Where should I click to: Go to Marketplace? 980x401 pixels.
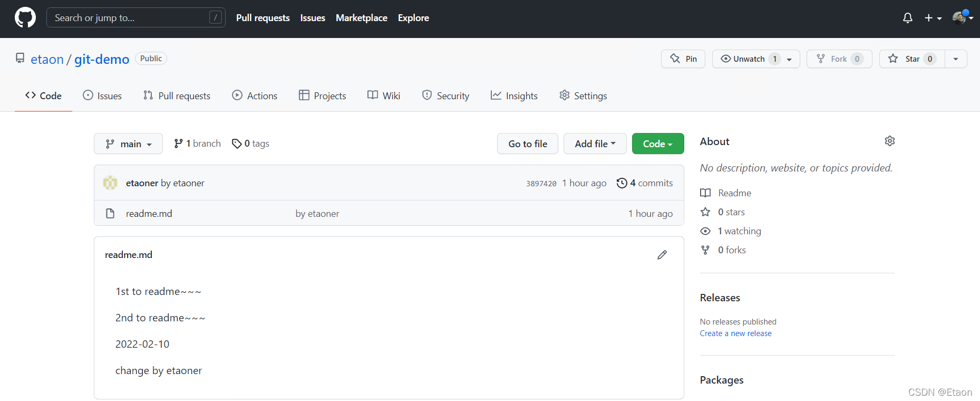pyautogui.click(x=362, y=18)
